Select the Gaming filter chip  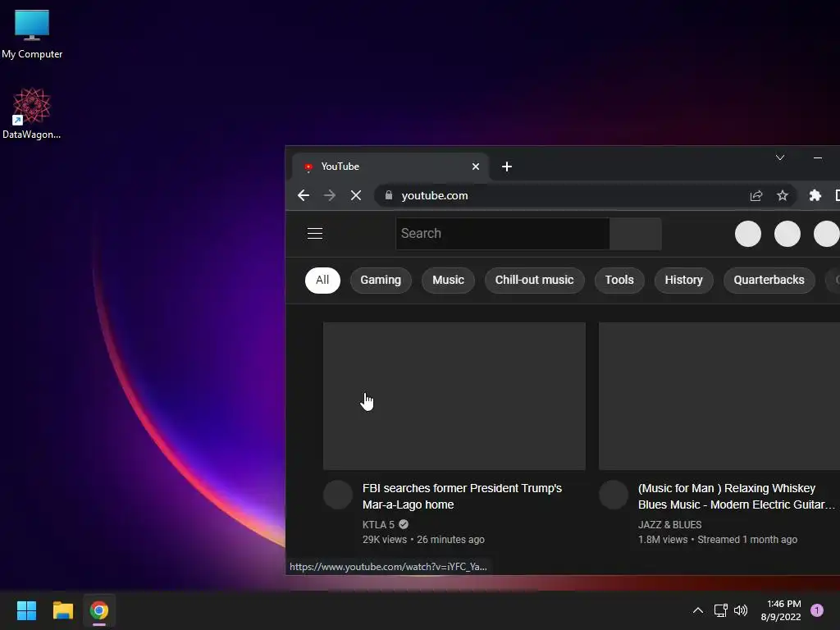pos(381,281)
